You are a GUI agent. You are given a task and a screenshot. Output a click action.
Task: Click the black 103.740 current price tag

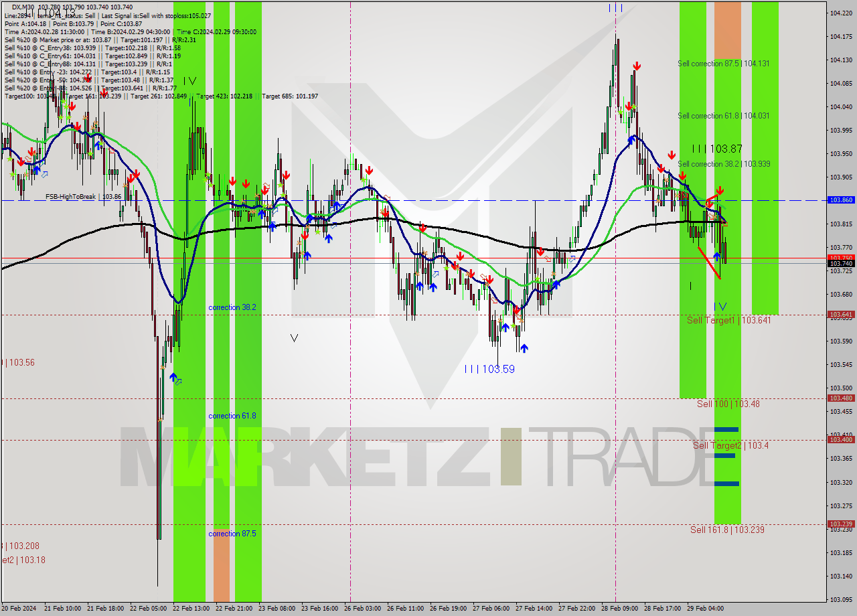[x=841, y=264]
